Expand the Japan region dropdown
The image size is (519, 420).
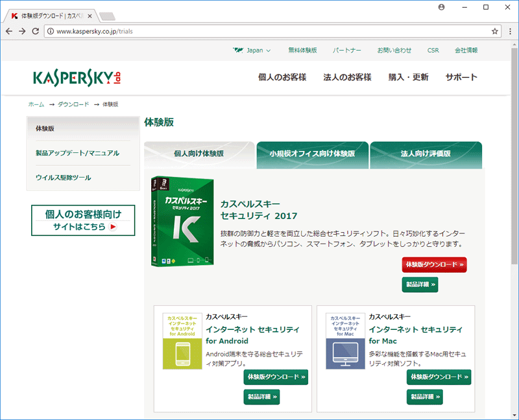[252, 51]
